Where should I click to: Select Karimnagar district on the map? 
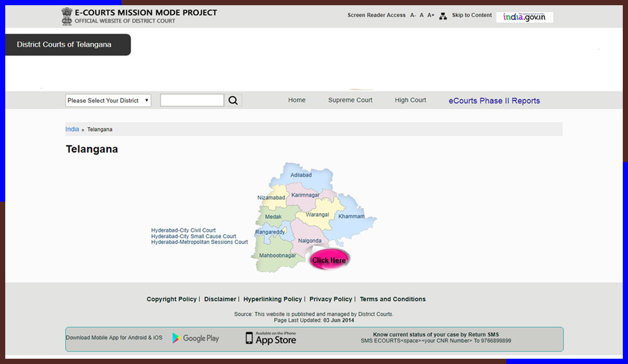[305, 195]
